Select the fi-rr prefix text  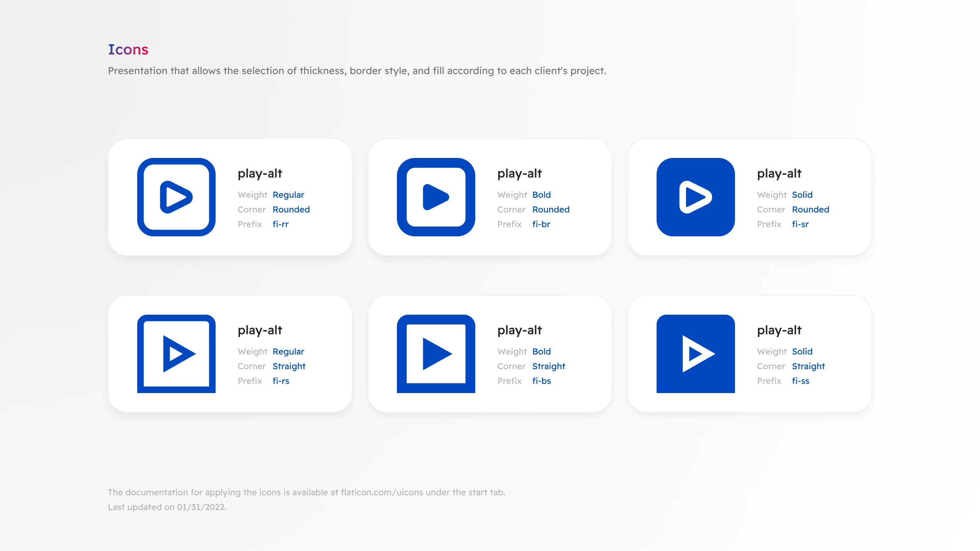(281, 224)
